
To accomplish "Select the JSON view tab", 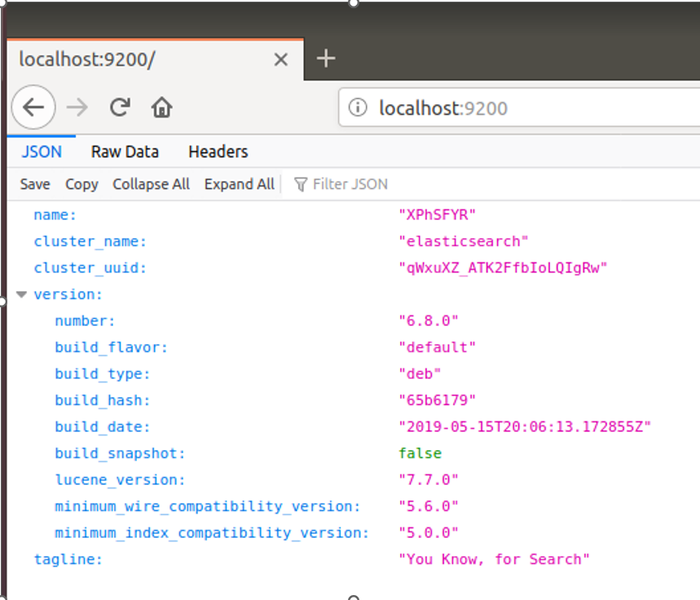I will click(x=40, y=151).
